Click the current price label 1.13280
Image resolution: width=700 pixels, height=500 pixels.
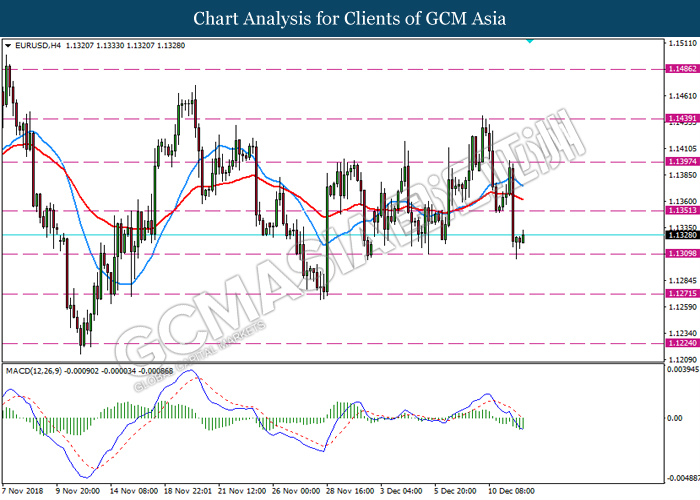coord(682,235)
